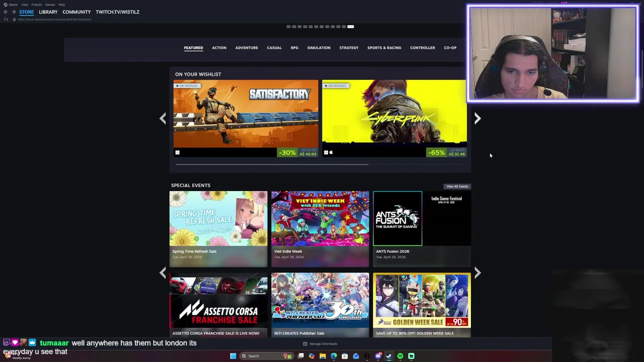The image size is (644, 362).
Task: Open the Windows Start menu
Action: pos(233,356)
